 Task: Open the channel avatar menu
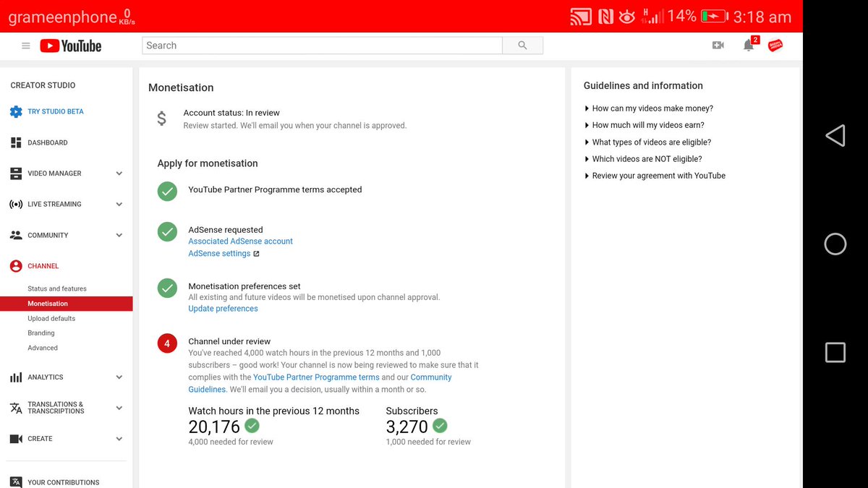coord(775,45)
